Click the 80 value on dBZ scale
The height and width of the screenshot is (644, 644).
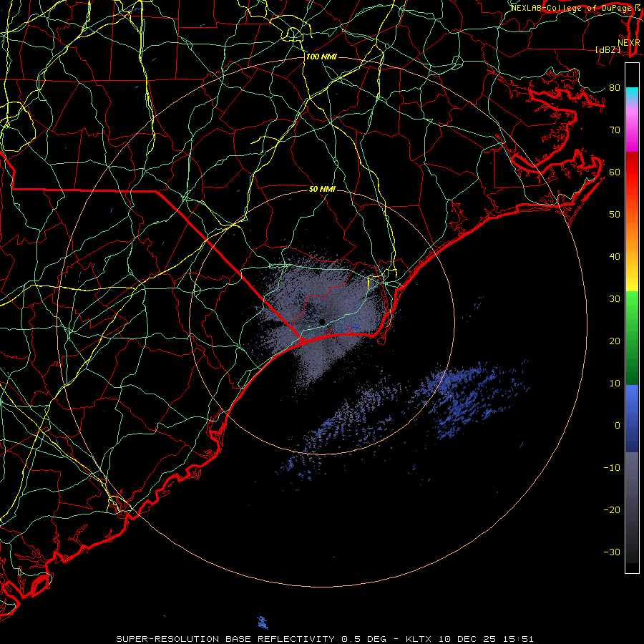pyautogui.click(x=615, y=87)
